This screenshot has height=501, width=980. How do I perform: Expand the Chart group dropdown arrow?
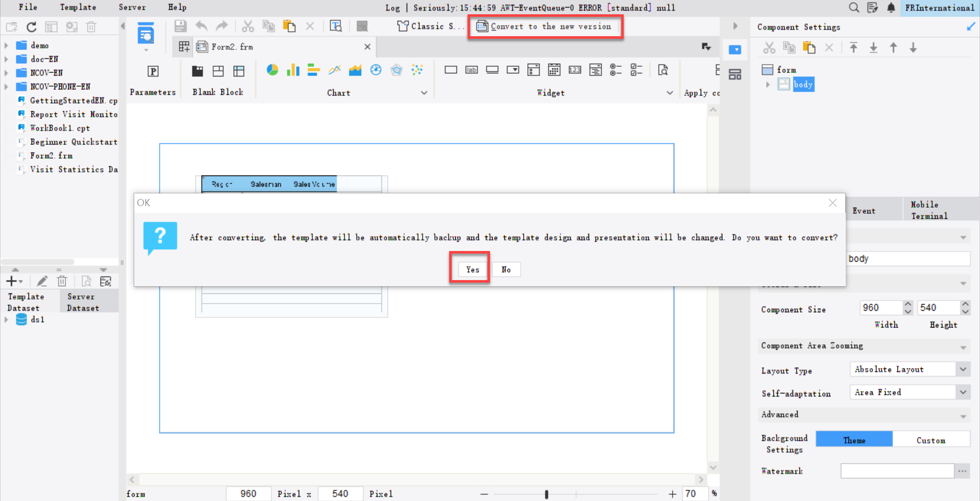coord(424,93)
